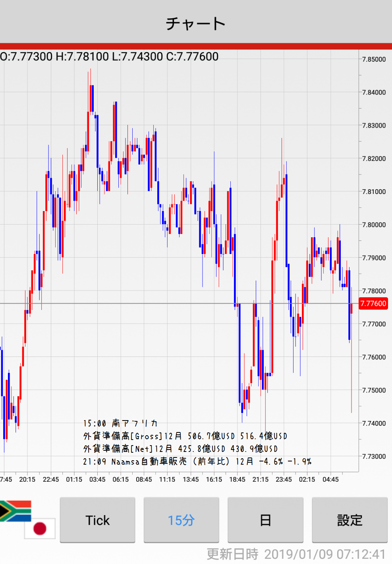Tap the チャート title in the header
Image resolution: width=392 pixels, height=564 pixels.
(196, 23)
